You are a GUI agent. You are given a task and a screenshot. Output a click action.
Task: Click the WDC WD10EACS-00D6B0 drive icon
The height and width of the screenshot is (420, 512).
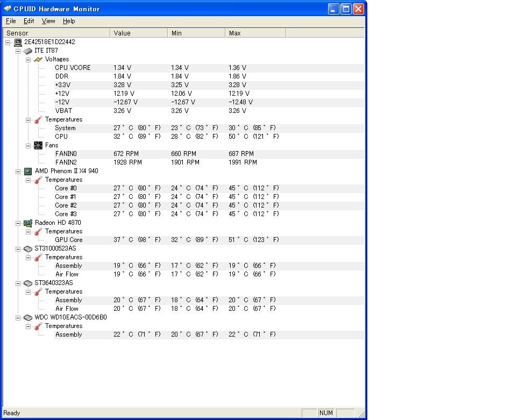[28, 317]
